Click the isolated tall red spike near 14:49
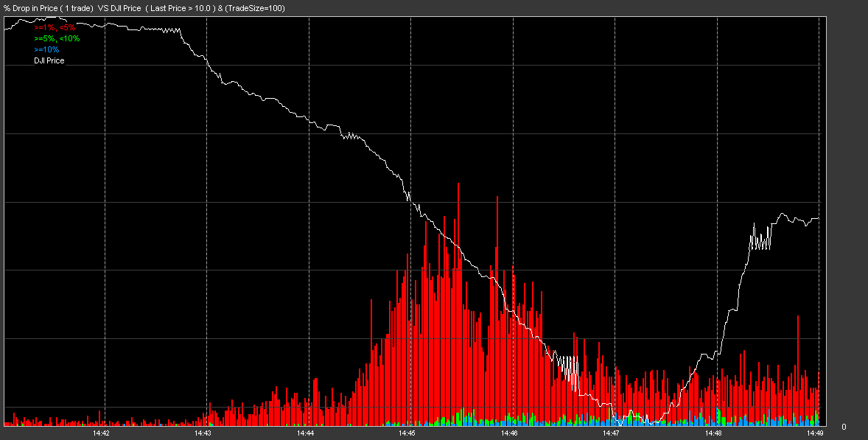This screenshot has width=868, height=440. point(797,317)
